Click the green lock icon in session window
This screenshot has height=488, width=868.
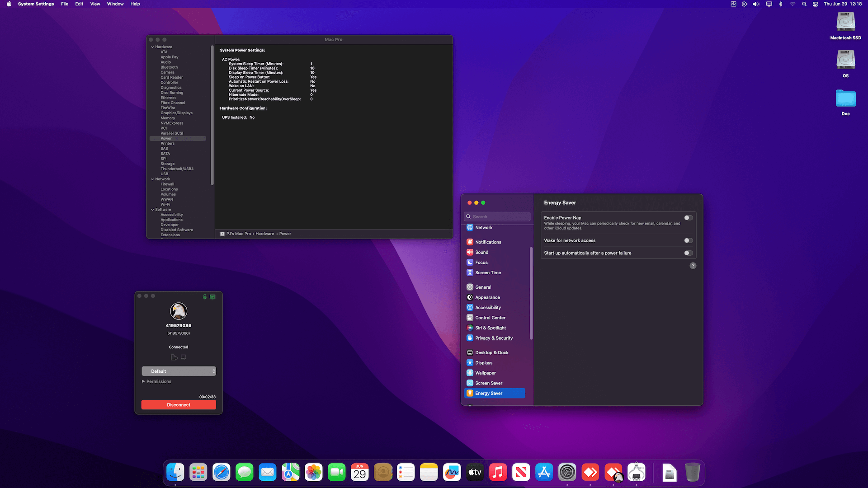pos(205,297)
